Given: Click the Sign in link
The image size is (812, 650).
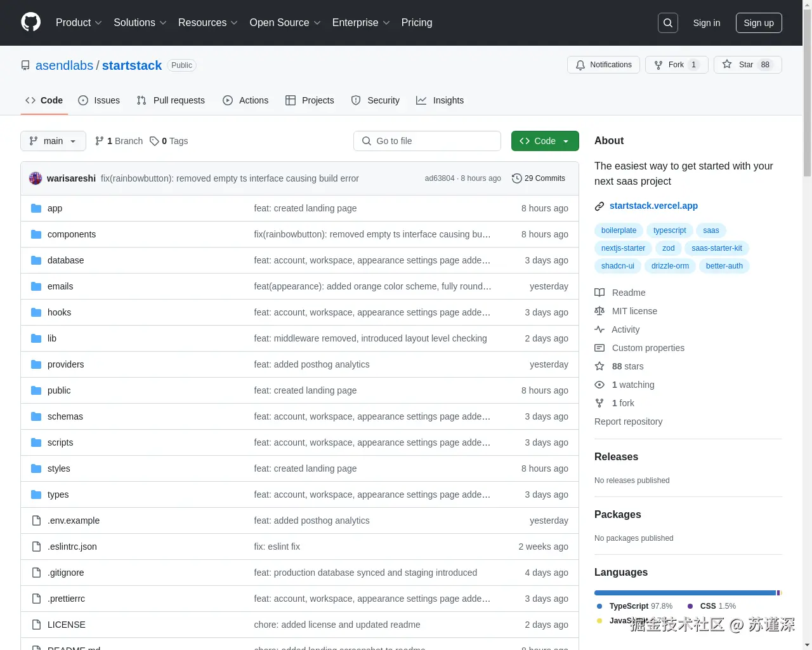Looking at the screenshot, I should (707, 23).
